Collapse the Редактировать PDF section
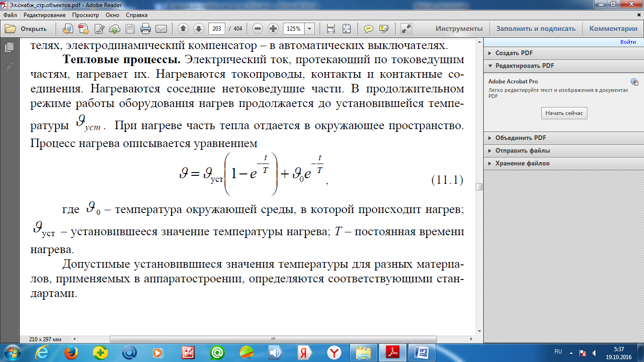This screenshot has height=362, width=644. coord(563,66)
